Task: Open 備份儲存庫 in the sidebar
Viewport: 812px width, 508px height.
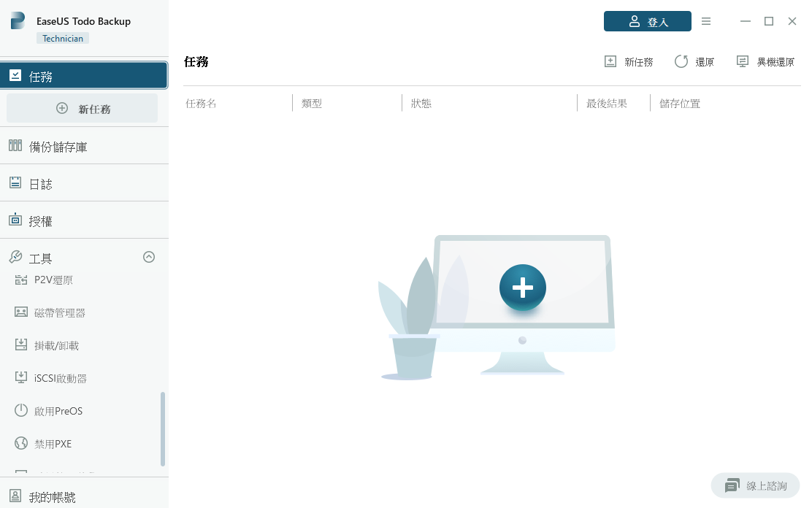Action: (84, 146)
